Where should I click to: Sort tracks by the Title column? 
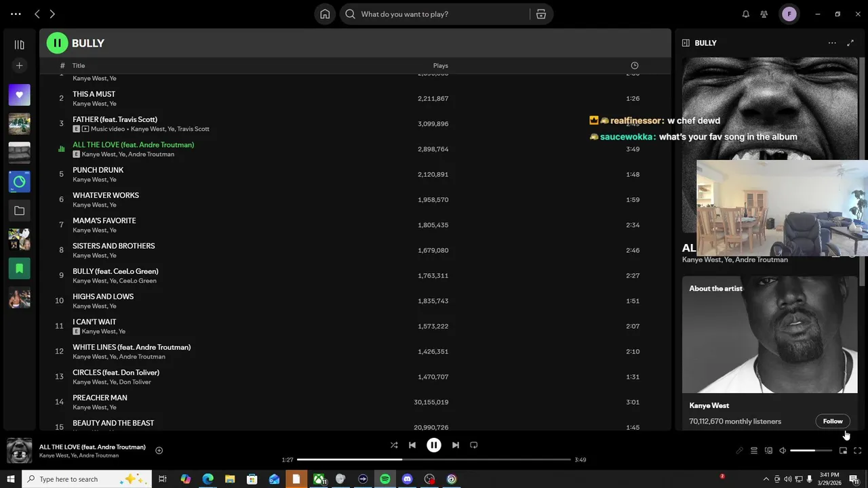click(79, 66)
